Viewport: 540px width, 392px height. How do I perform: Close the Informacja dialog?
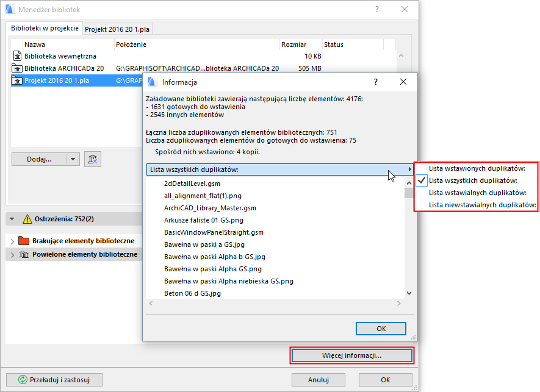(403, 82)
